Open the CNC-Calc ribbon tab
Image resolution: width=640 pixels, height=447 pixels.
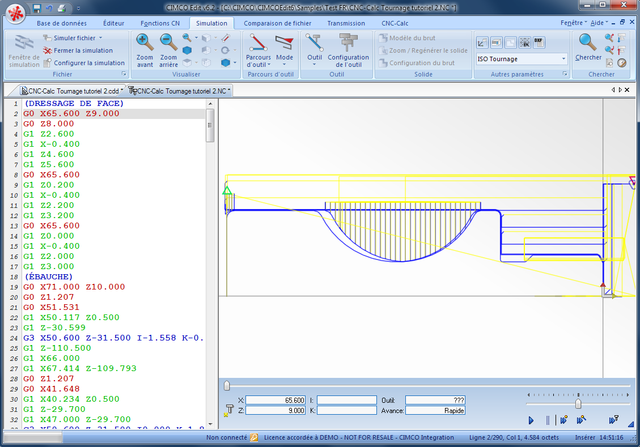click(395, 23)
